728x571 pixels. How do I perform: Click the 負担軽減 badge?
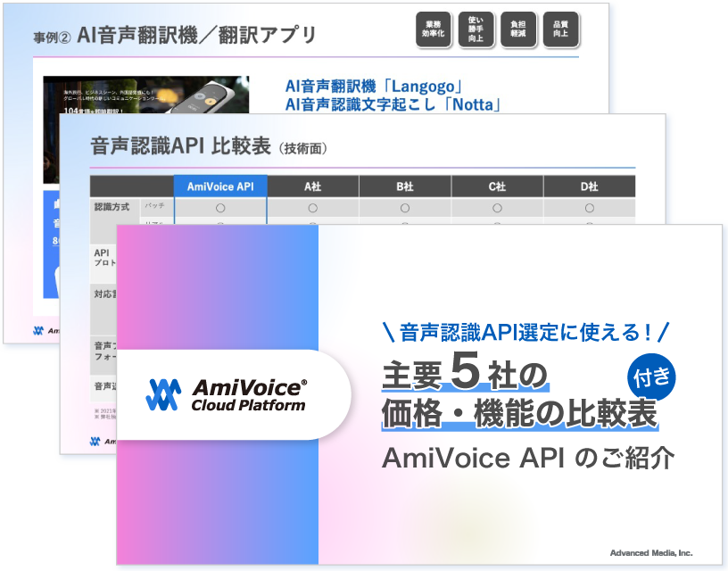tap(518, 29)
